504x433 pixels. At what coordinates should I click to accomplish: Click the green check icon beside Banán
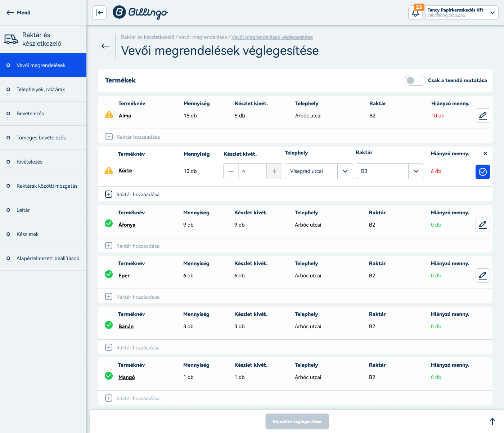pos(109,325)
